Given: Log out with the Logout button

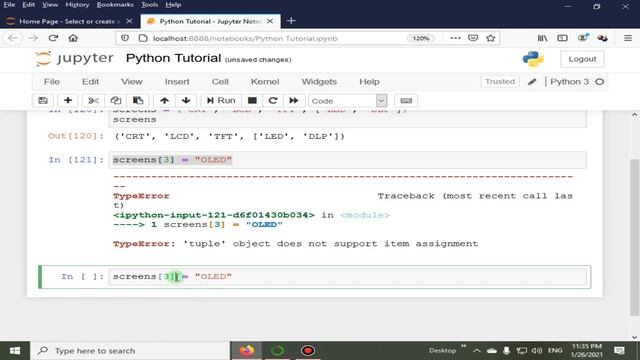Looking at the screenshot, I should (x=582, y=59).
